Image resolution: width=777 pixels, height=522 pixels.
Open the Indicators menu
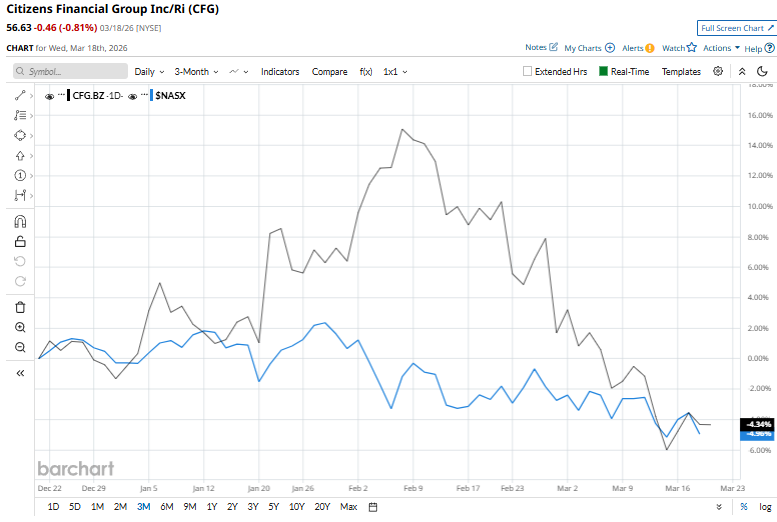pyautogui.click(x=280, y=72)
